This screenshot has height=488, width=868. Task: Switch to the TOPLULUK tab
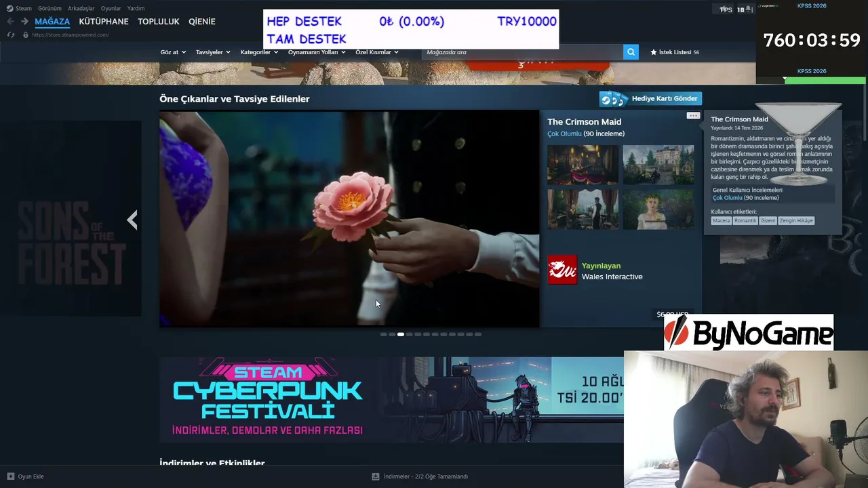[x=159, y=22]
